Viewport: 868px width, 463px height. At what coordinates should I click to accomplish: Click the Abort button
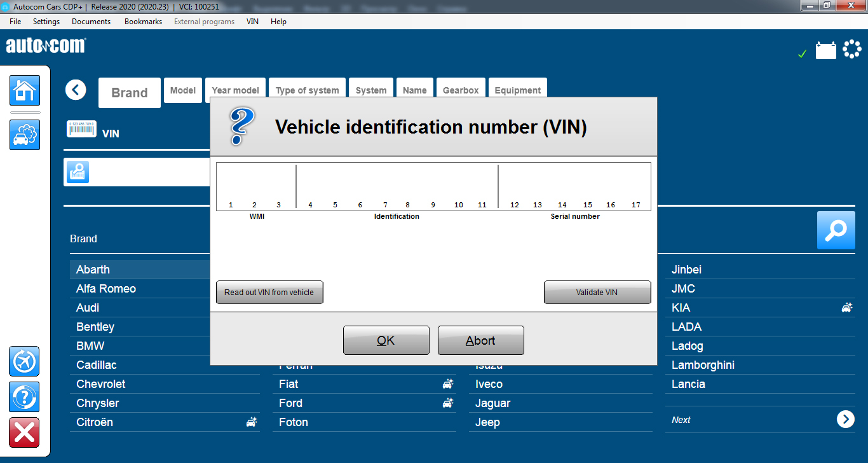481,340
